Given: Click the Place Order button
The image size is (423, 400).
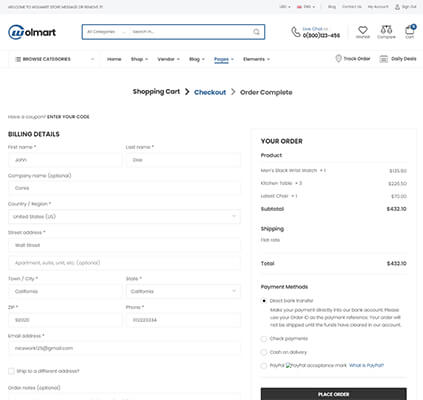Looking at the screenshot, I should [x=334, y=394].
